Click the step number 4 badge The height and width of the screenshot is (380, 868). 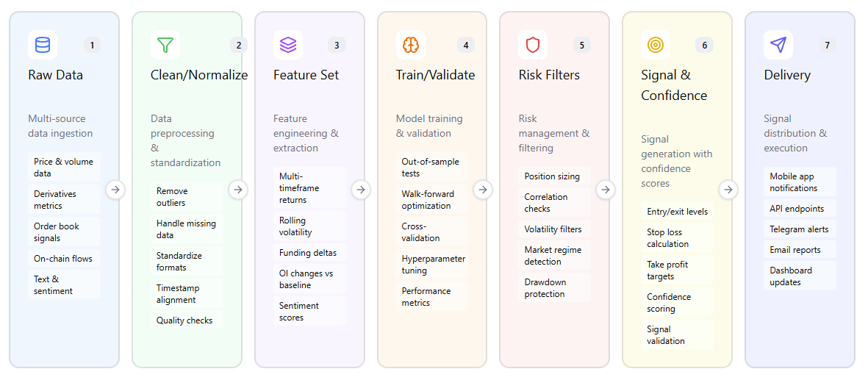(465, 46)
